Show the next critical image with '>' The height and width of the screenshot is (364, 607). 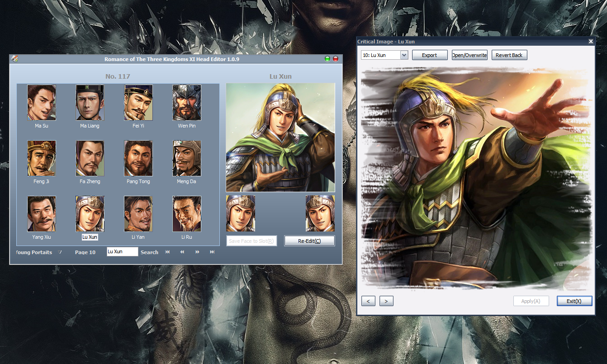click(386, 301)
